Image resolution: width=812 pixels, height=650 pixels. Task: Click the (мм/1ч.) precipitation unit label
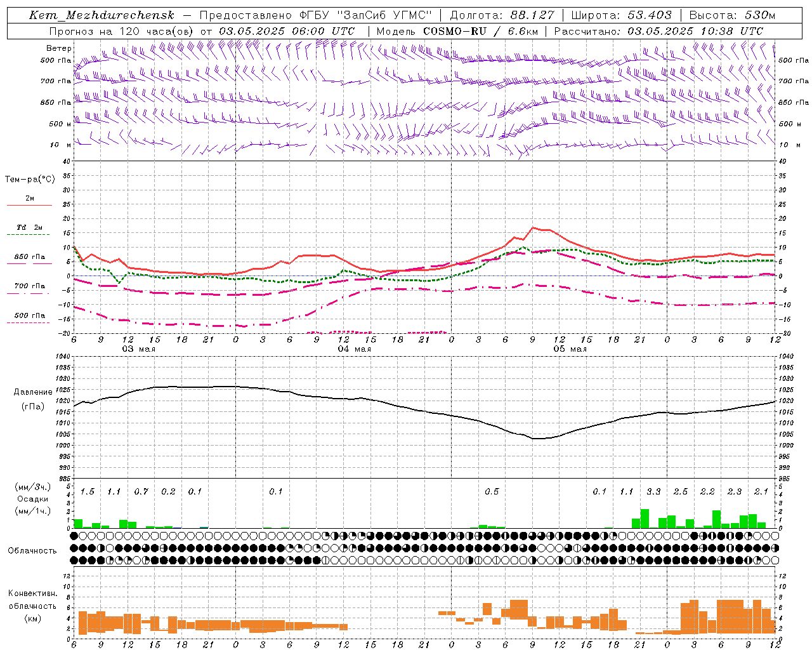tap(32, 511)
